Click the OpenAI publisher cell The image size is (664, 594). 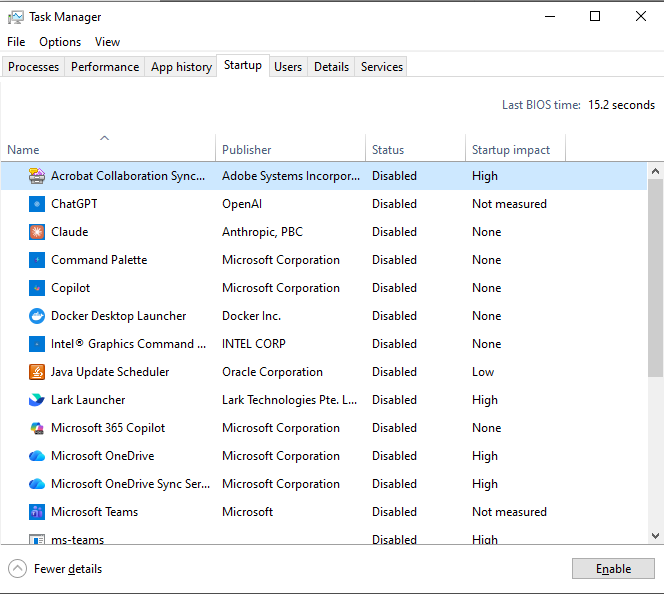pyautogui.click(x=242, y=204)
